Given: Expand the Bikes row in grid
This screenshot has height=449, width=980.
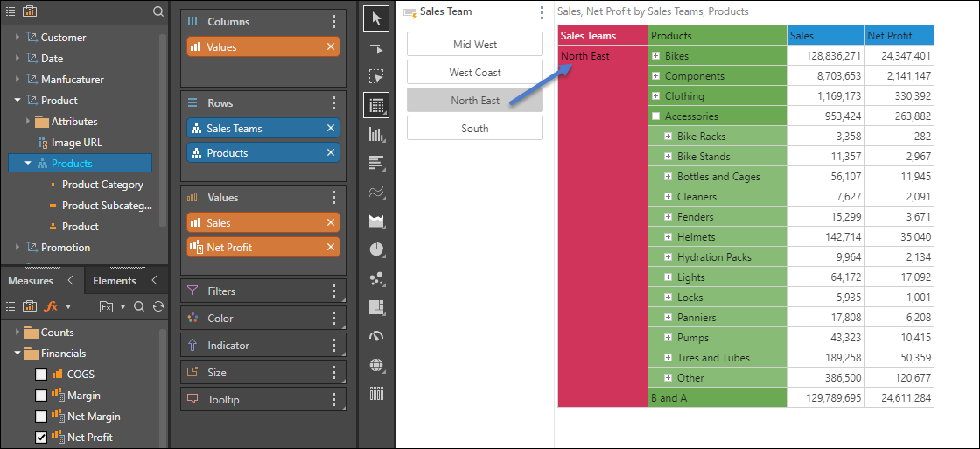Looking at the screenshot, I should [655, 56].
